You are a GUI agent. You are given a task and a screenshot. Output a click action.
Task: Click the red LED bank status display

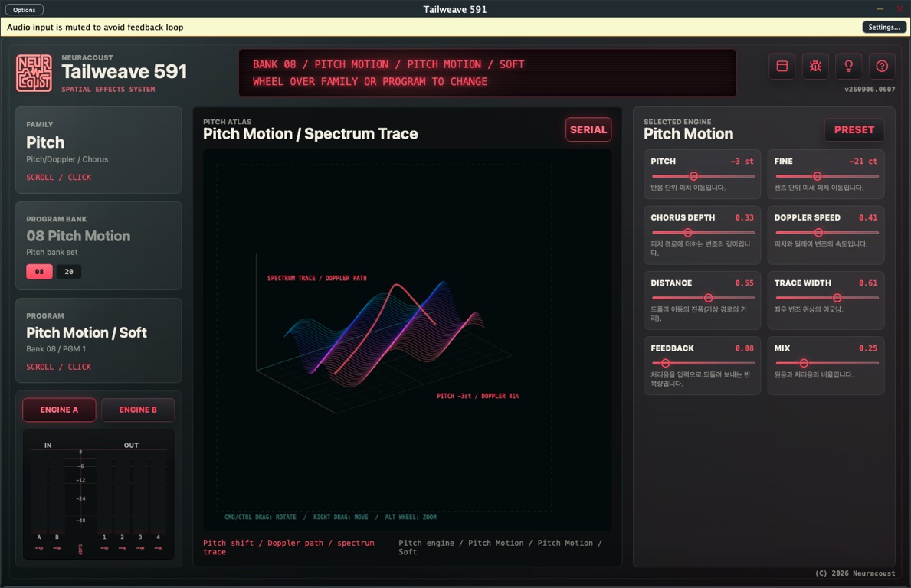tap(487, 73)
